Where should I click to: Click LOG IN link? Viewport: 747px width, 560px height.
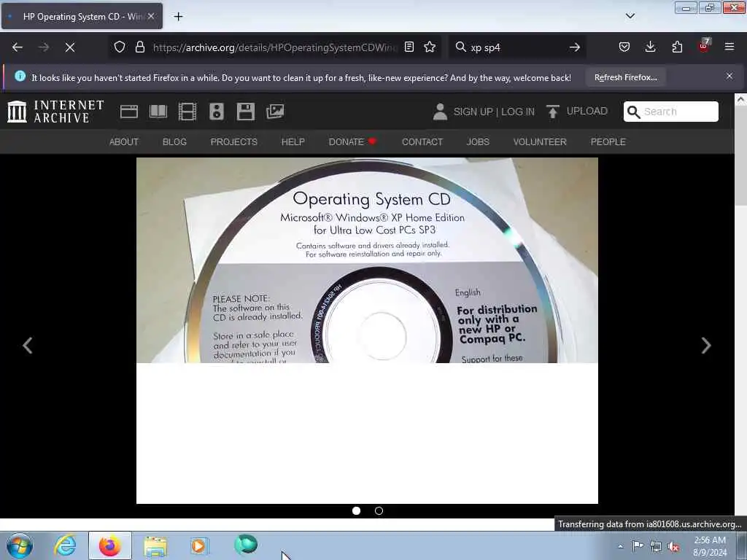[x=518, y=112]
